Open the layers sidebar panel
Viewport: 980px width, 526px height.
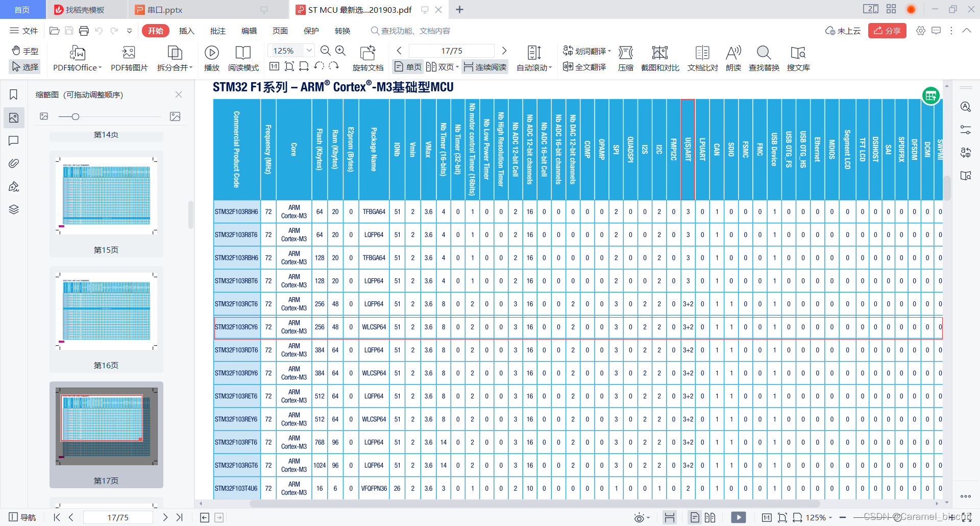(14, 209)
